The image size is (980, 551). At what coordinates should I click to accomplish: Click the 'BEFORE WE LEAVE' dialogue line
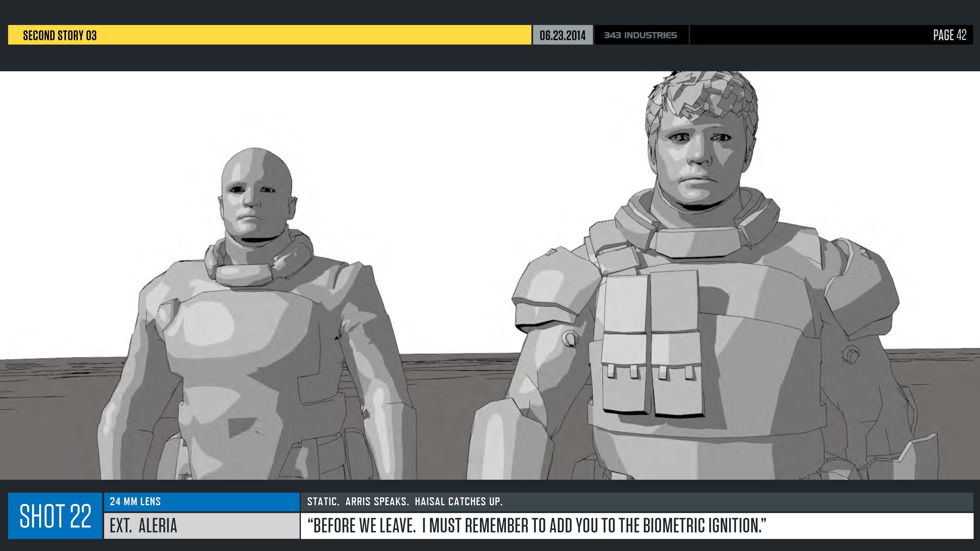tap(537, 526)
